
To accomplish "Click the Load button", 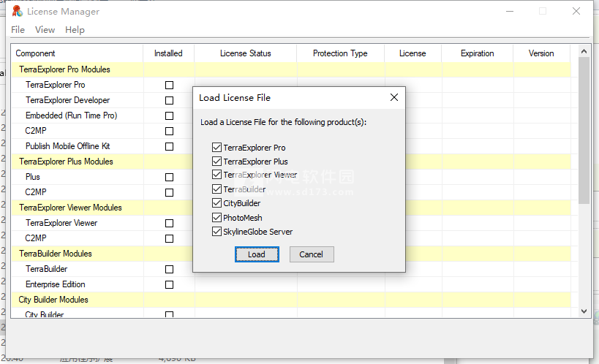I will pyautogui.click(x=257, y=254).
